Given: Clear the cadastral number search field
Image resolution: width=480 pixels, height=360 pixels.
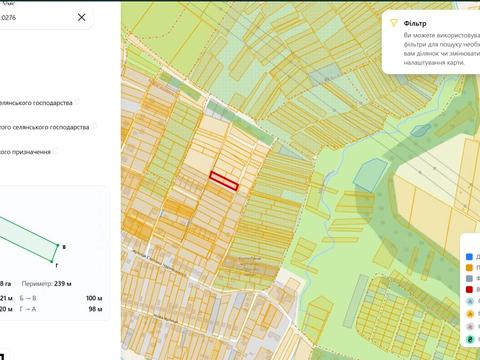Looking at the screenshot, I should point(81,17).
